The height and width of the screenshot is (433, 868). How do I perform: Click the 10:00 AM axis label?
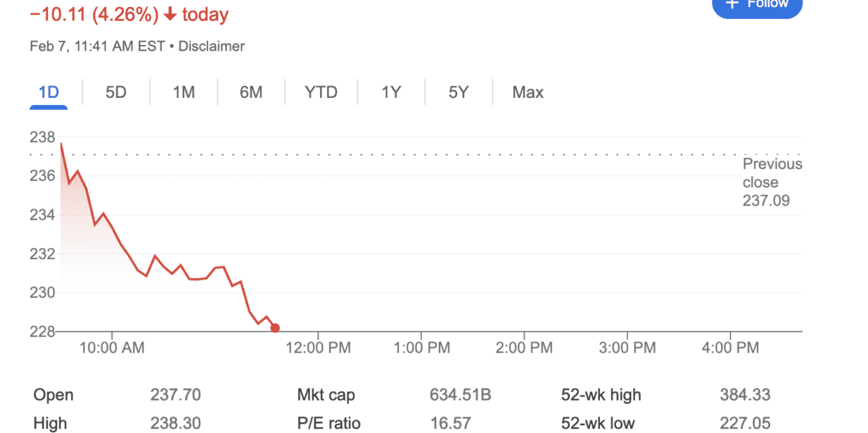click(x=113, y=348)
